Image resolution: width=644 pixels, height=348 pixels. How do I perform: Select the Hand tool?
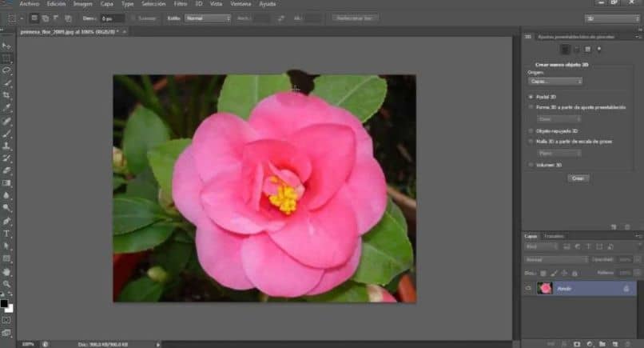[6, 271]
